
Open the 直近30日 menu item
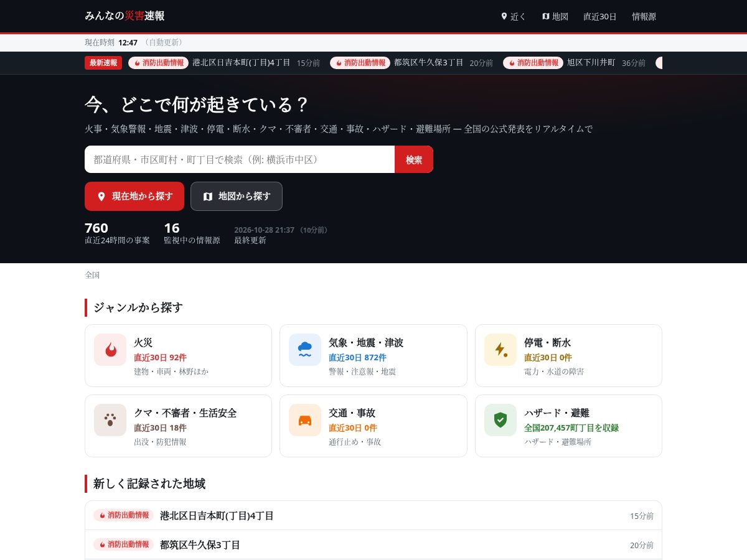[599, 16]
